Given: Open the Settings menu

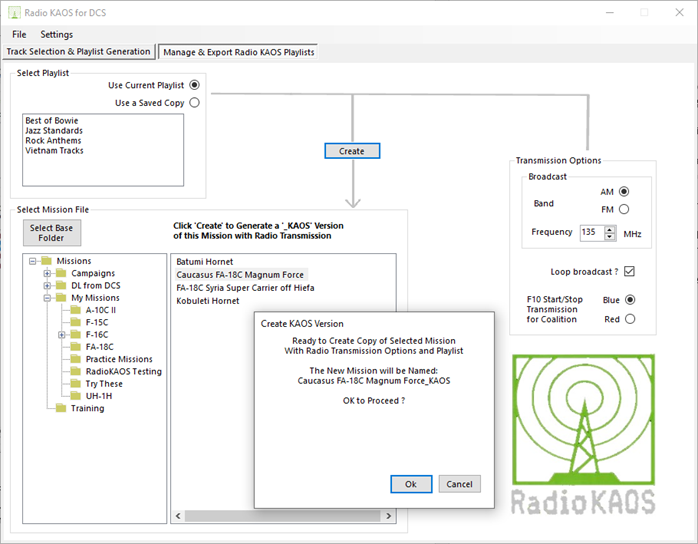Looking at the screenshot, I should pyautogui.click(x=57, y=34).
